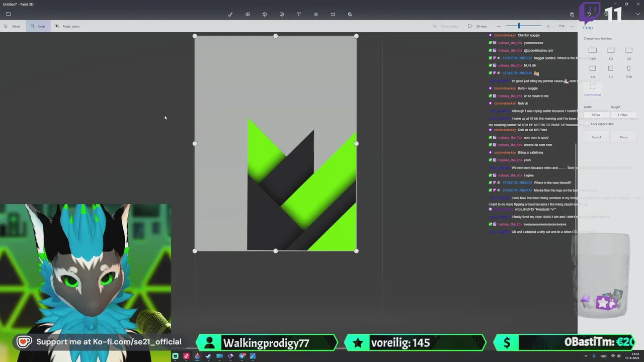The width and height of the screenshot is (644, 362).
Task: Adjust the zoom slider handle
Action: coord(519,26)
